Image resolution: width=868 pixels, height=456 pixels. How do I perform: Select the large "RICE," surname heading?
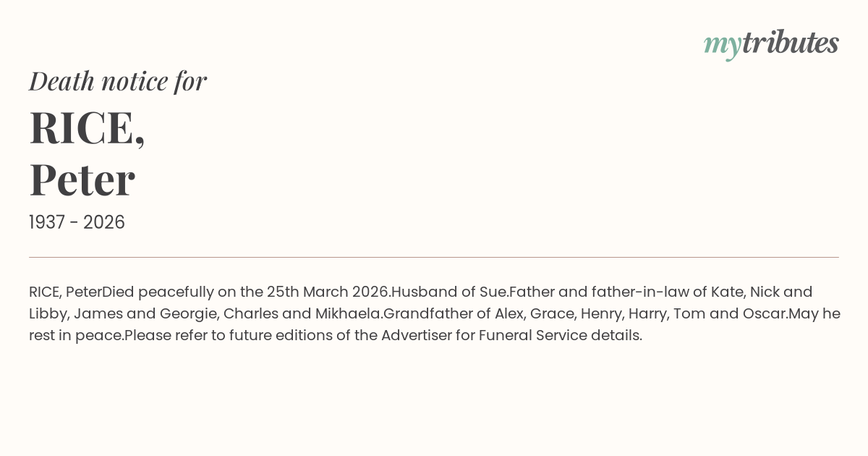(87, 128)
